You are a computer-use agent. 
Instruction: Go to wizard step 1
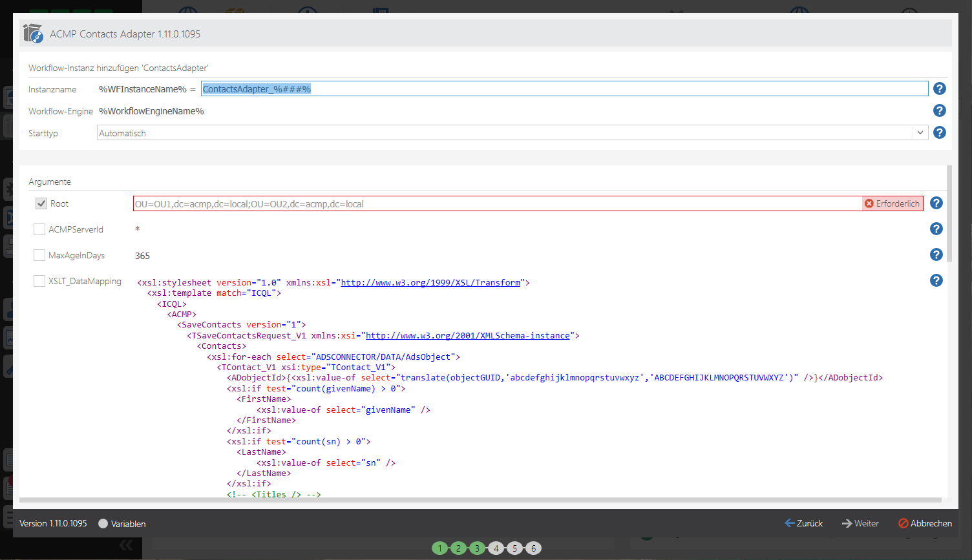tap(439, 548)
